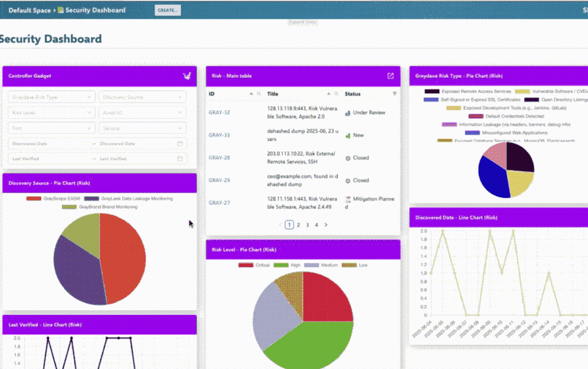Click the Expand Tools link
The image size is (588, 369).
click(x=303, y=22)
